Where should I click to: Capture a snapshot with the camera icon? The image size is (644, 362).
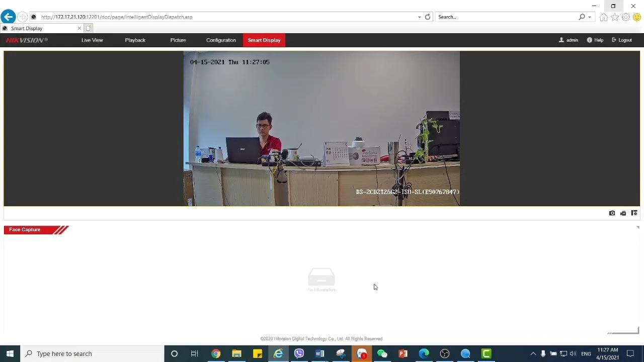point(612,213)
